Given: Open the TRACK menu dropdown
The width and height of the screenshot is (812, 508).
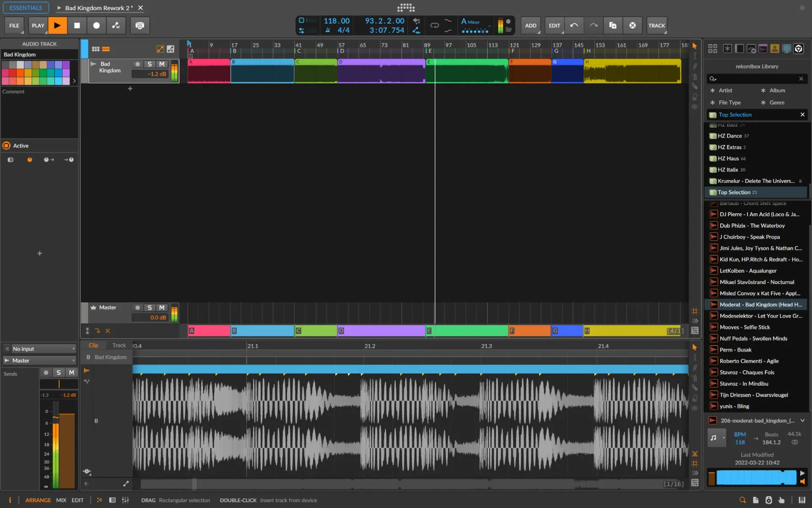Looking at the screenshot, I should point(656,25).
